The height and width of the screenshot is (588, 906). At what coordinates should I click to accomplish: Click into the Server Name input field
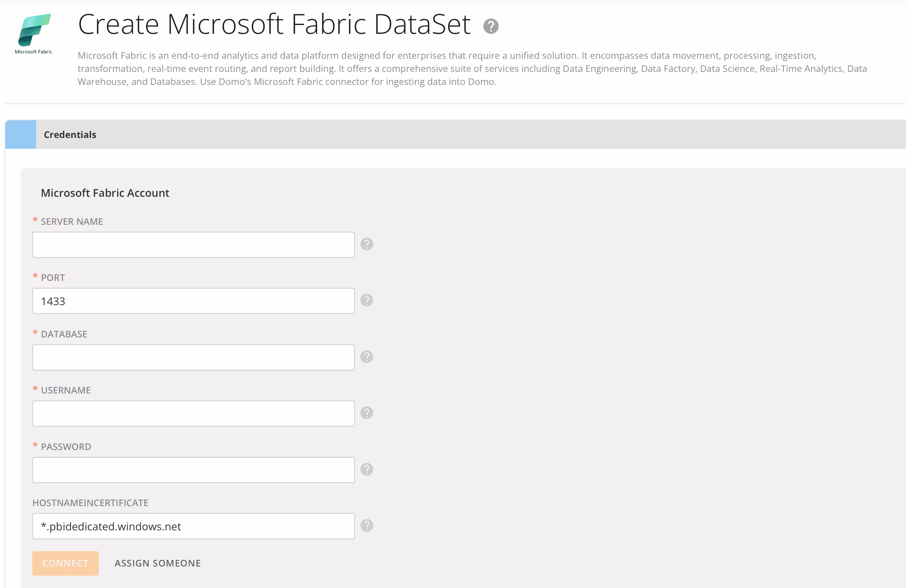pyautogui.click(x=194, y=245)
